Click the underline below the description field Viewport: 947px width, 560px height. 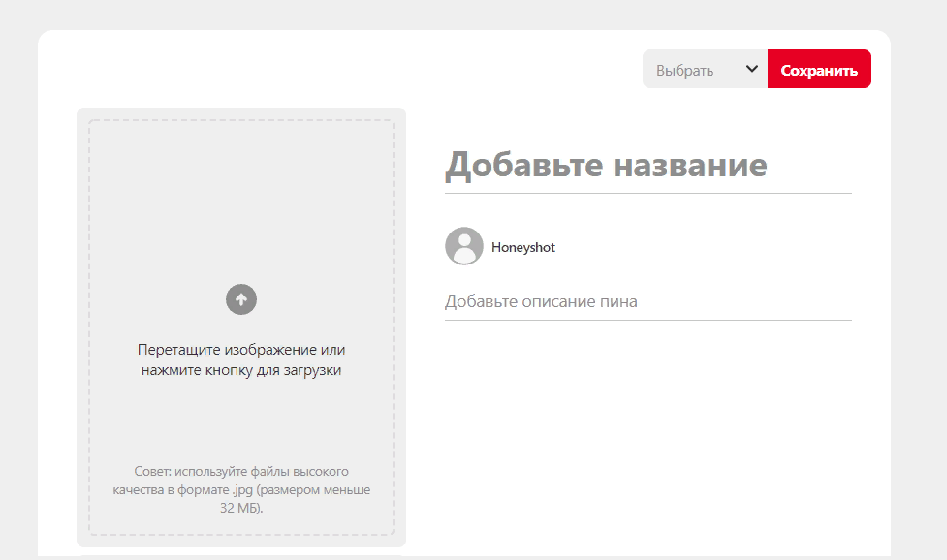click(x=647, y=320)
